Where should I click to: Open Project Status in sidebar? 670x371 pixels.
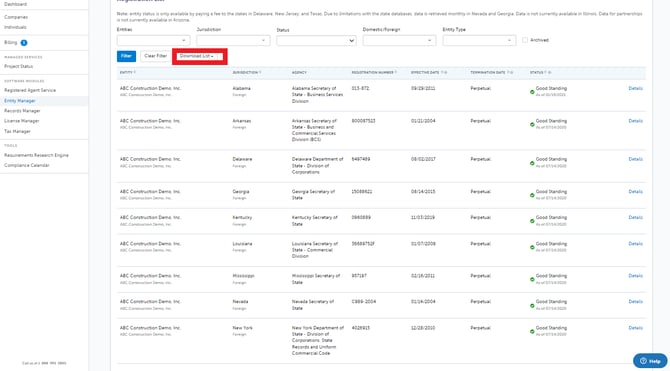click(18, 67)
